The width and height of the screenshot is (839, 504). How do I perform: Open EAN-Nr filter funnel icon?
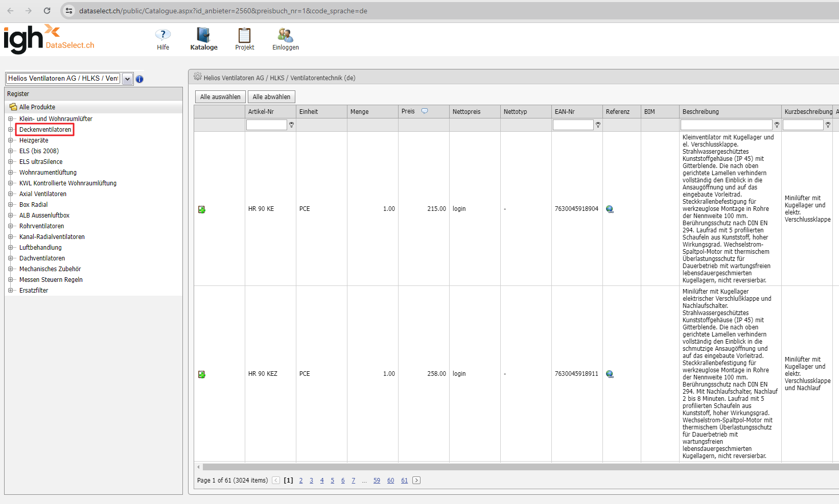[x=598, y=125]
